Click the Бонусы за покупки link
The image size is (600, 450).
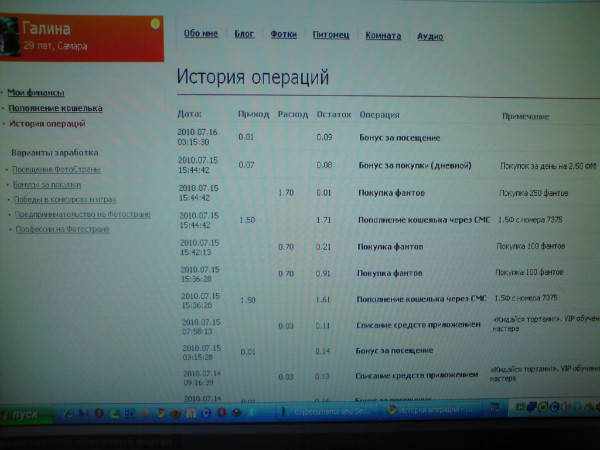click(x=46, y=185)
